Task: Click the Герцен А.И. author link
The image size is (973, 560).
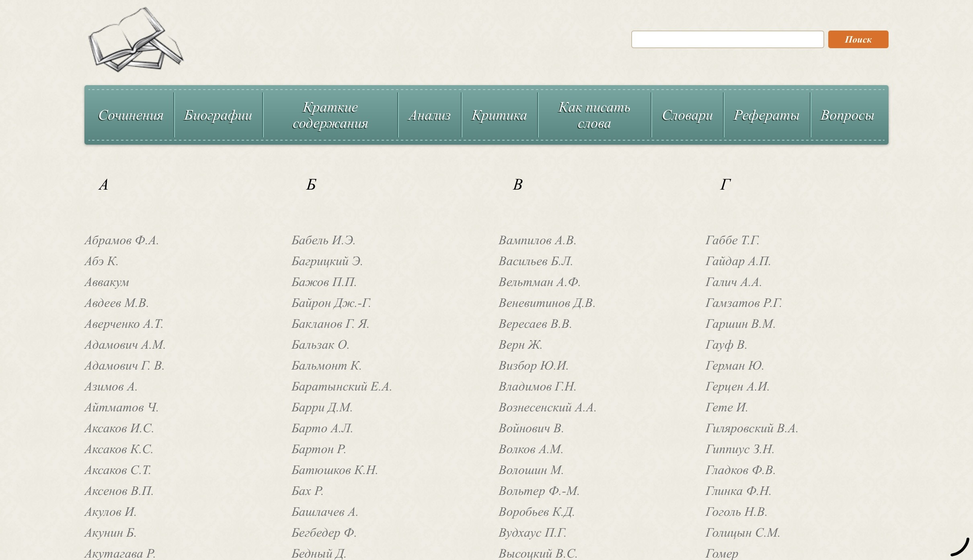Action: 737,386
